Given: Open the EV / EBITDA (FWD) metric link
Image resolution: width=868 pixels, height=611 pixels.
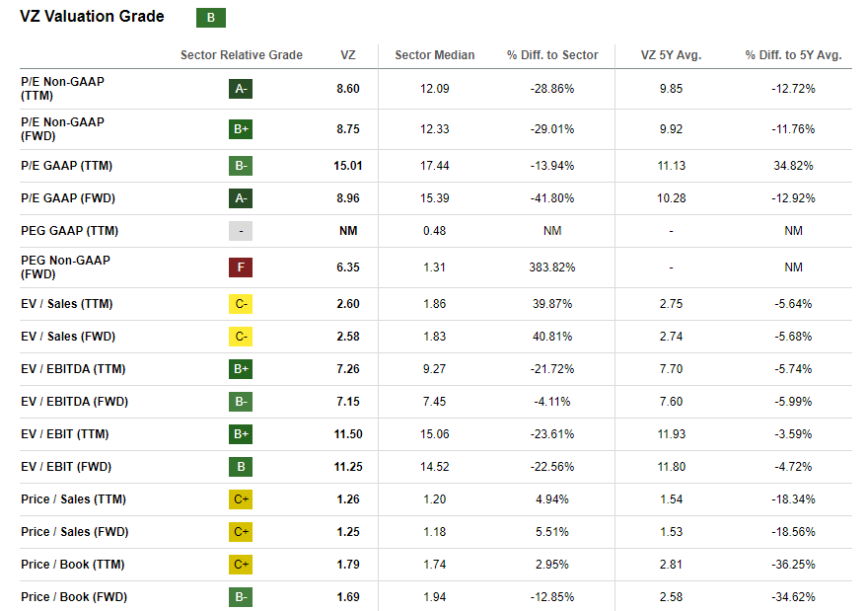Looking at the screenshot, I should pos(75,402).
